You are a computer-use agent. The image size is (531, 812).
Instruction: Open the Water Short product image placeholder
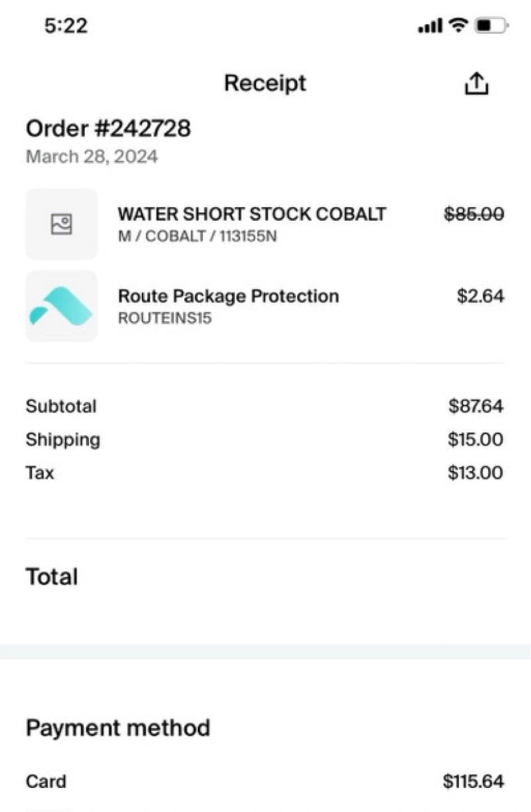pyautogui.click(x=62, y=224)
